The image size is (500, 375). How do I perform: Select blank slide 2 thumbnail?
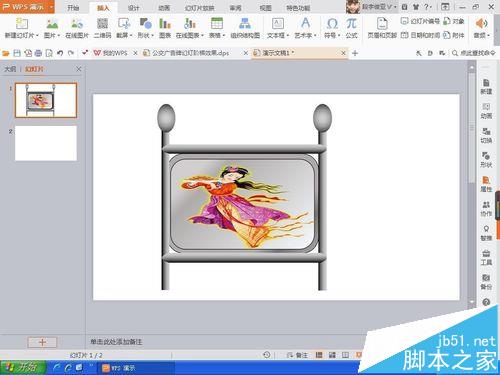(x=46, y=143)
